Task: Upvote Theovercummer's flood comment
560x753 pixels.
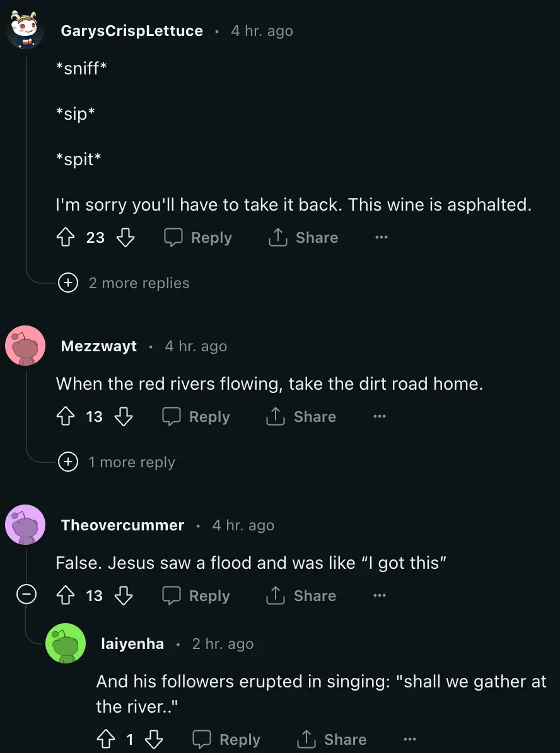Action: (65, 595)
